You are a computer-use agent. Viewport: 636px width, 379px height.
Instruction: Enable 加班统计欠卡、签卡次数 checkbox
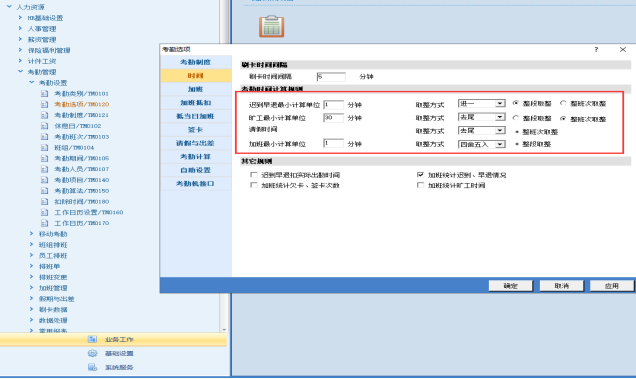pos(254,185)
